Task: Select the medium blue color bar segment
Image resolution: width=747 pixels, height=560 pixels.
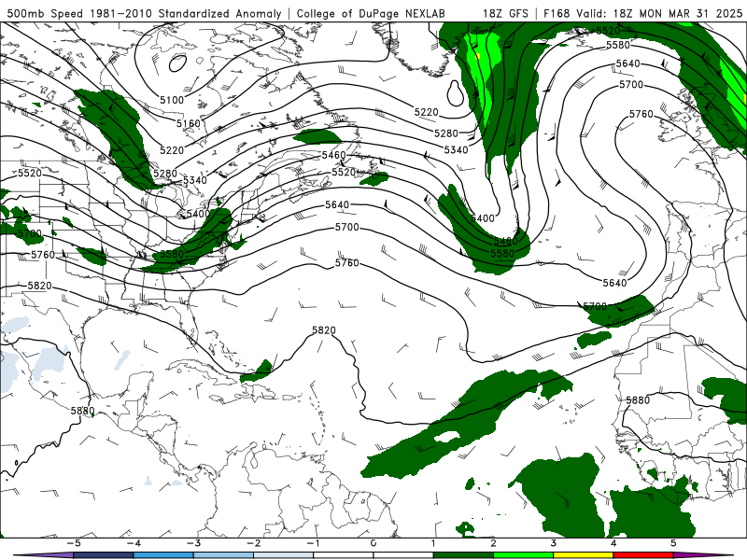Action: pyautogui.click(x=163, y=555)
